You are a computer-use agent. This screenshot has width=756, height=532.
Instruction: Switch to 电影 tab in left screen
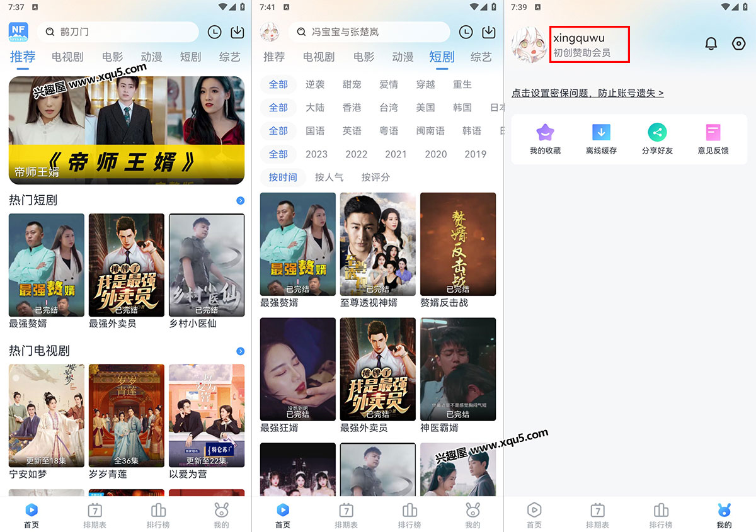pyautogui.click(x=112, y=57)
